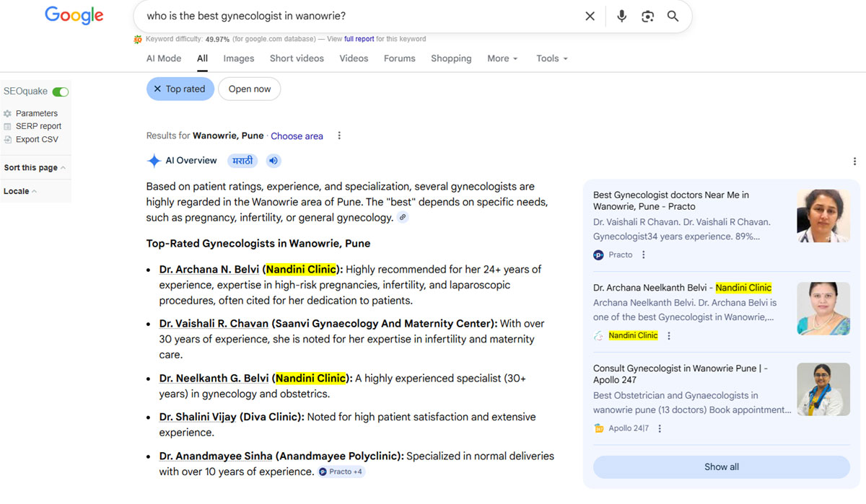Open Dr. Vaishali Chavan Practo thumbnail
Image resolution: width=866 pixels, height=504 pixels.
823,216
